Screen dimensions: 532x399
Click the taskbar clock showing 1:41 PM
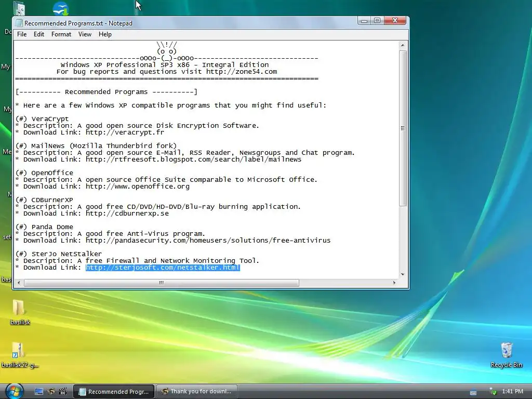pyautogui.click(x=512, y=392)
